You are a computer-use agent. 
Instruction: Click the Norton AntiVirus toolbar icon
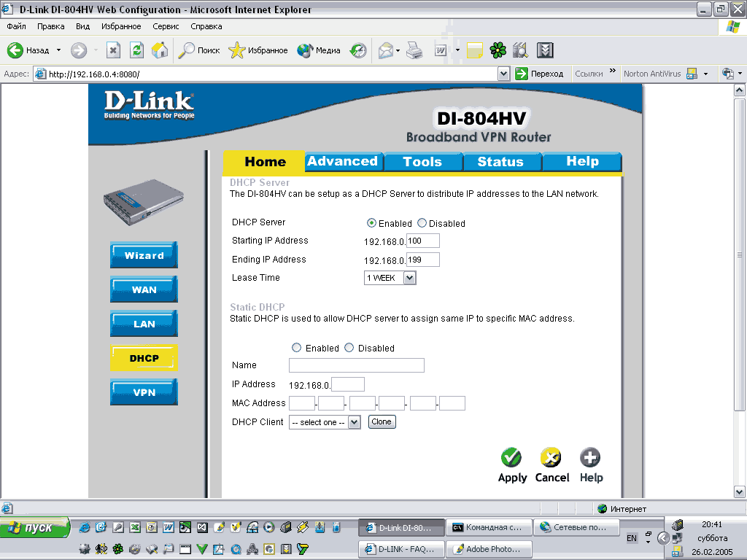[692, 74]
